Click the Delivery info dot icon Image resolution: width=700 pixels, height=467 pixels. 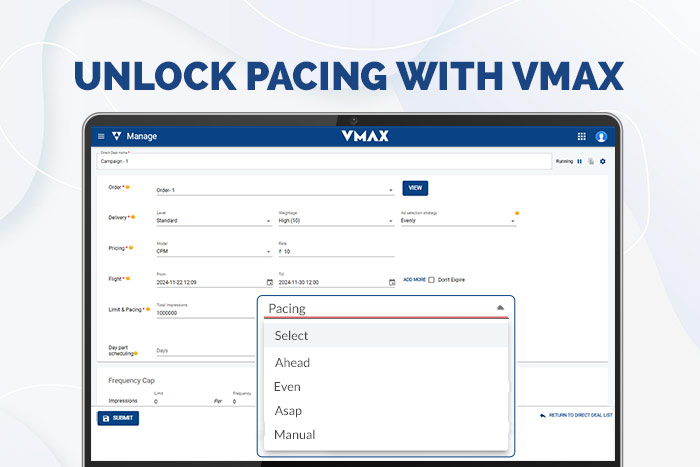pyautogui.click(x=133, y=217)
